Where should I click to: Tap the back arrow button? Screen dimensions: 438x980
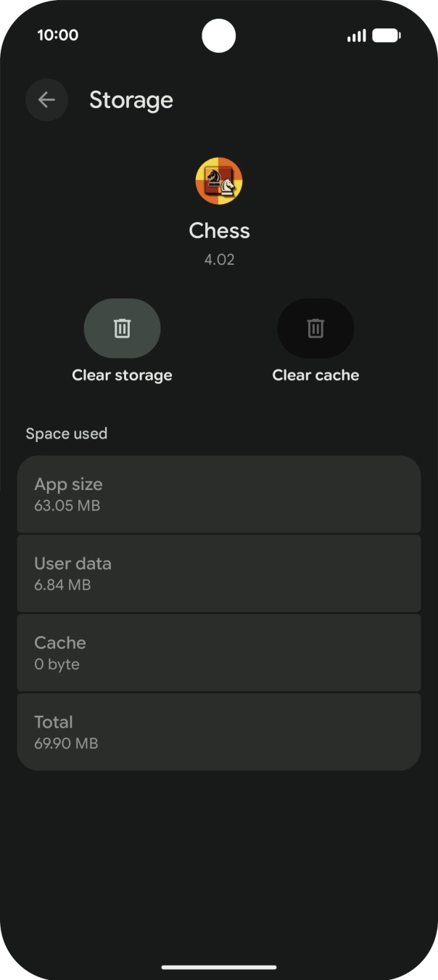(46, 100)
